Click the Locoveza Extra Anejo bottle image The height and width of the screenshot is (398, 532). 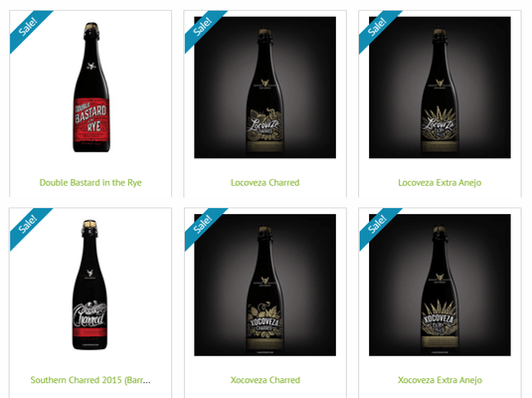(440, 88)
